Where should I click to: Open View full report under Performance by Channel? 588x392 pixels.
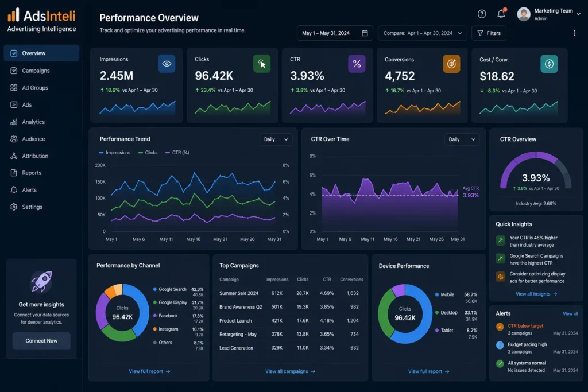pos(149,371)
